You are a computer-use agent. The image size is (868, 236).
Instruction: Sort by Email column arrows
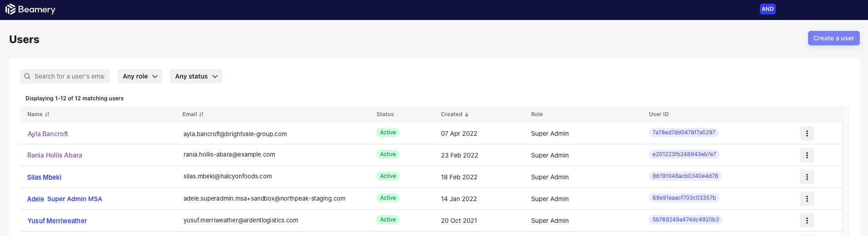click(x=201, y=114)
